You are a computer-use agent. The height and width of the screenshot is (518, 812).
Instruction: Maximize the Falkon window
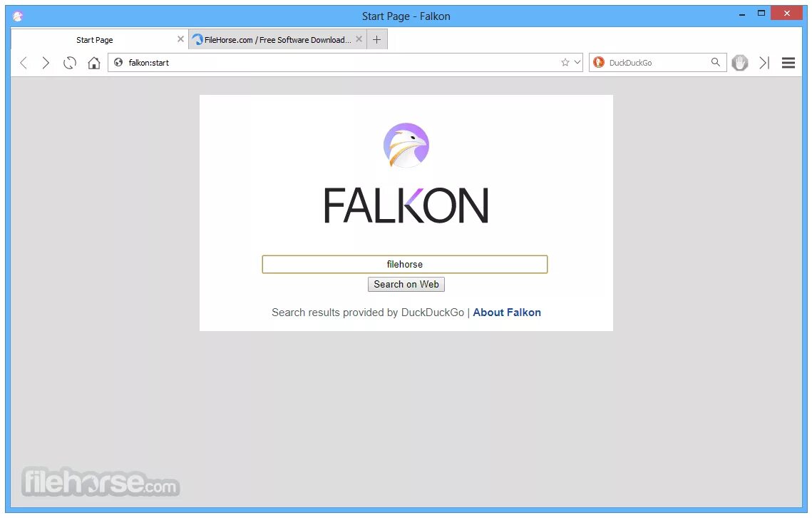coord(761,14)
